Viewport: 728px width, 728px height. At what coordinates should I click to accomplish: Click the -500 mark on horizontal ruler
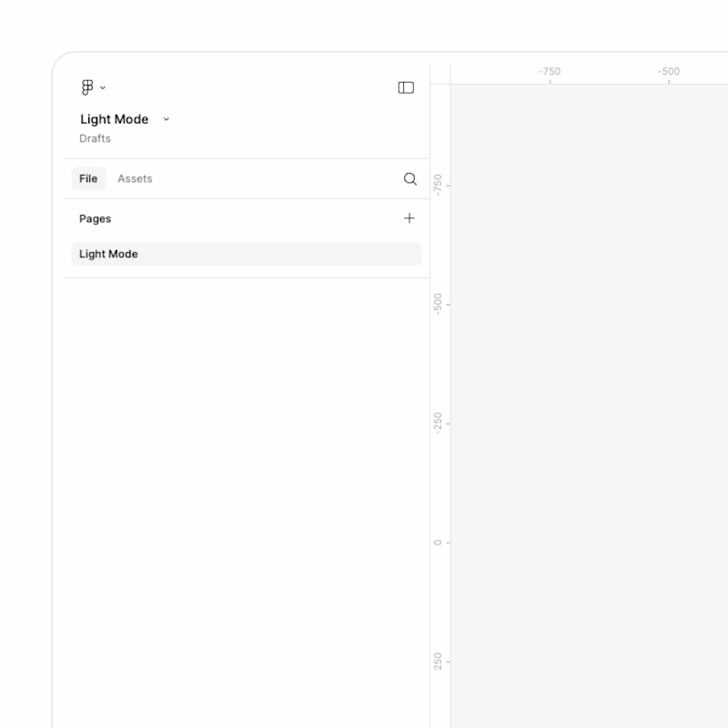pos(669,72)
